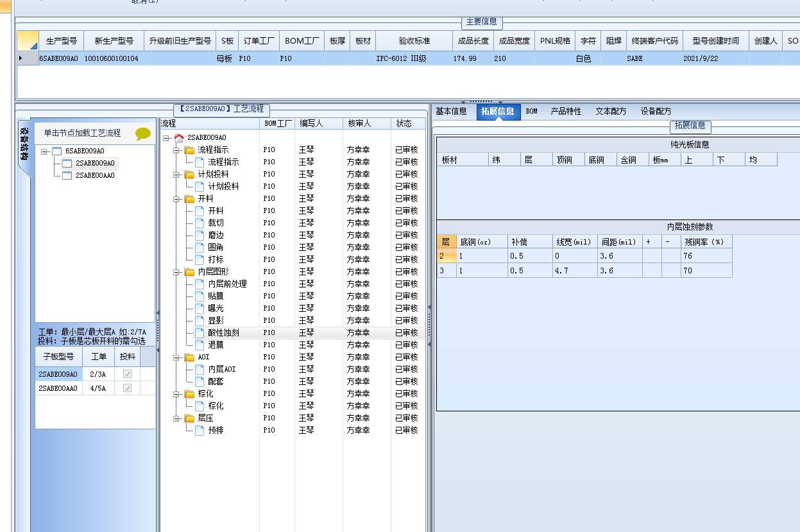Open the 文本配方 tab

coord(611,111)
